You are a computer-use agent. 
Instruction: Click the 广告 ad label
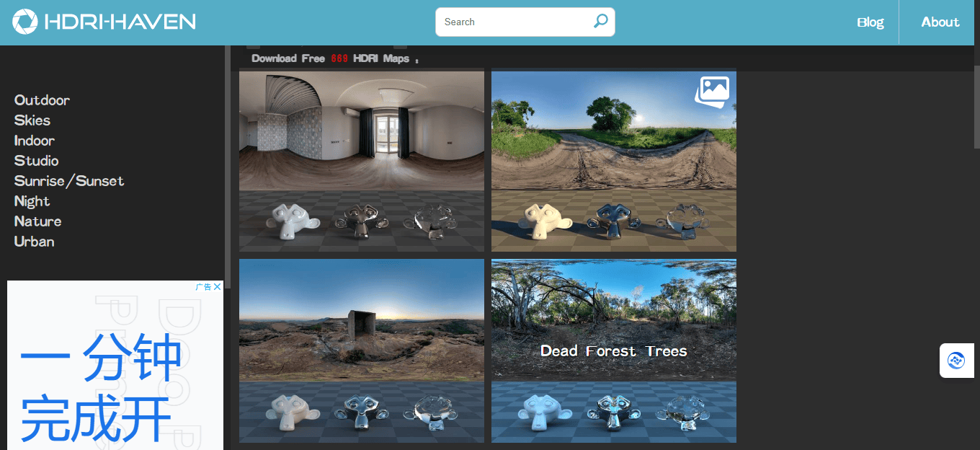point(203,287)
